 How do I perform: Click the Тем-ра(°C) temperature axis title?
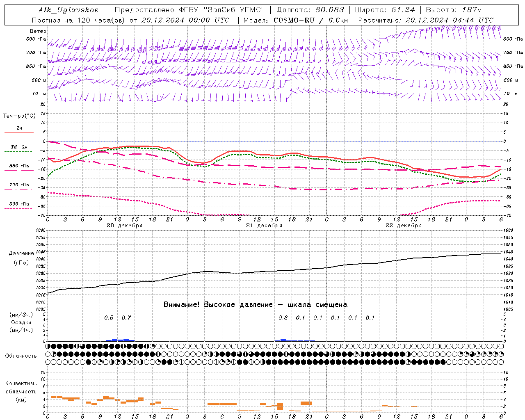pyautogui.click(x=19, y=116)
